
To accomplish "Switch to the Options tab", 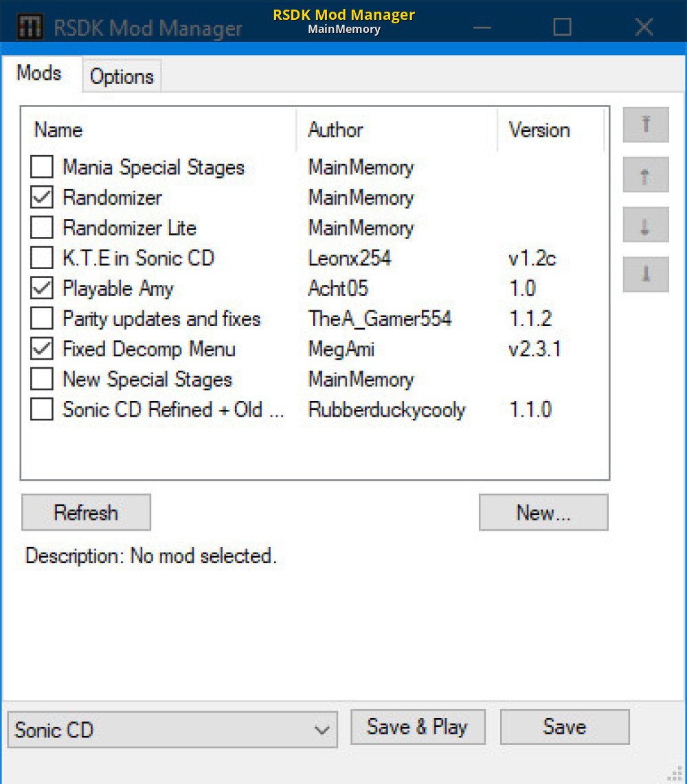I will (x=122, y=76).
